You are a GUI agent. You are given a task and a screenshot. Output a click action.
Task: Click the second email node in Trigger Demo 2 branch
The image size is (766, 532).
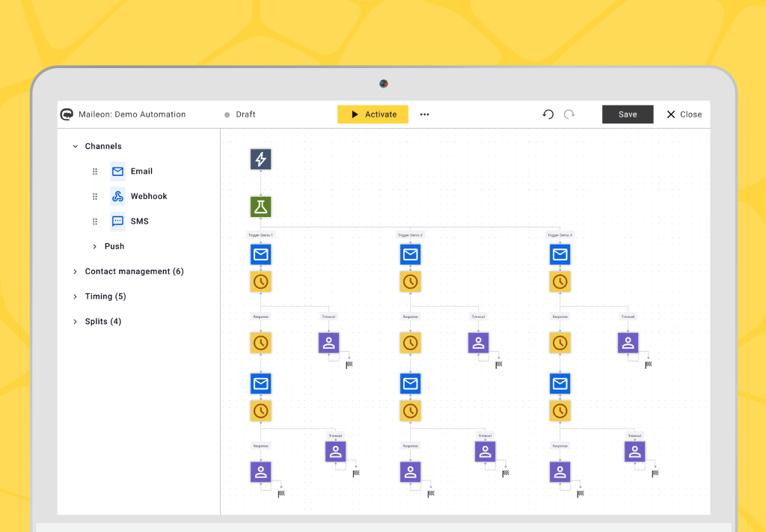(410, 384)
